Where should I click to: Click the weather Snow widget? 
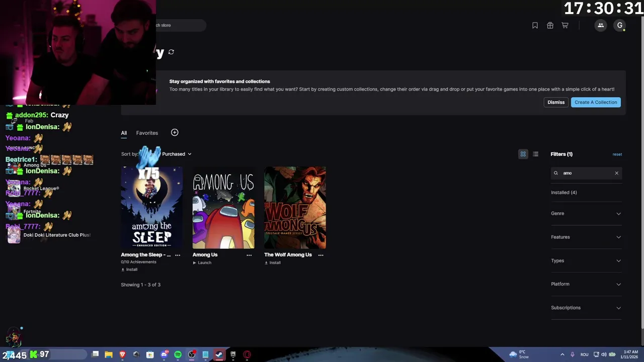point(519,354)
